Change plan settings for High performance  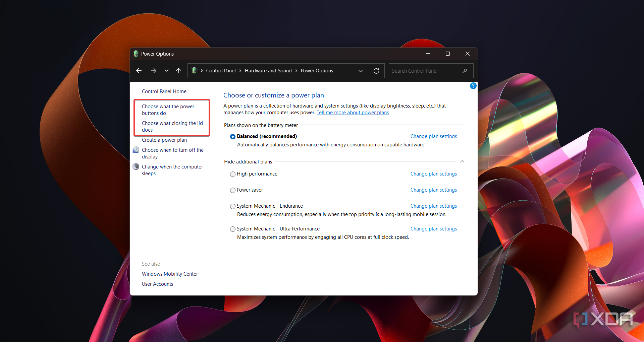[x=433, y=174]
